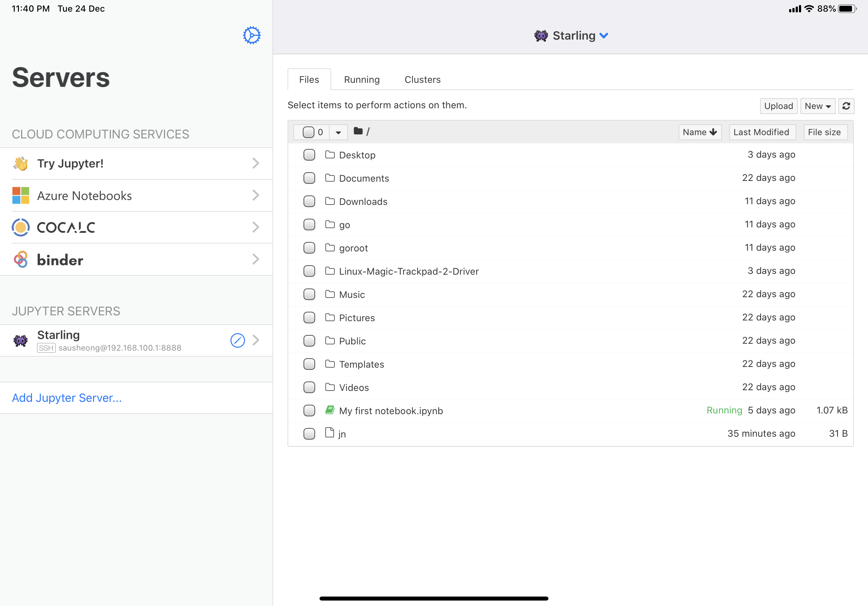This screenshot has height=606, width=868.
Task: Sort by Last Modified
Action: [762, 132]
